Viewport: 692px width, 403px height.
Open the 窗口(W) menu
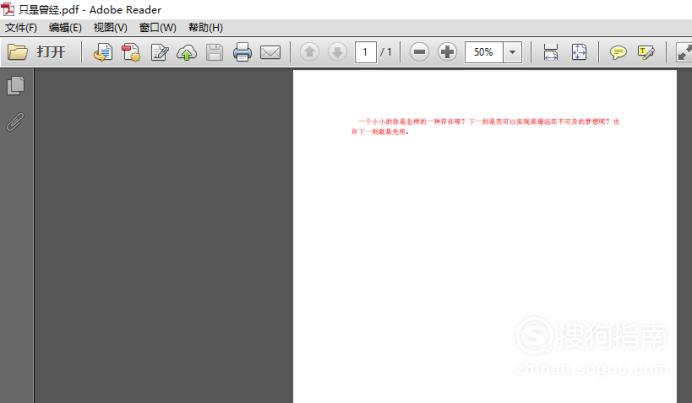pos(158,28)
